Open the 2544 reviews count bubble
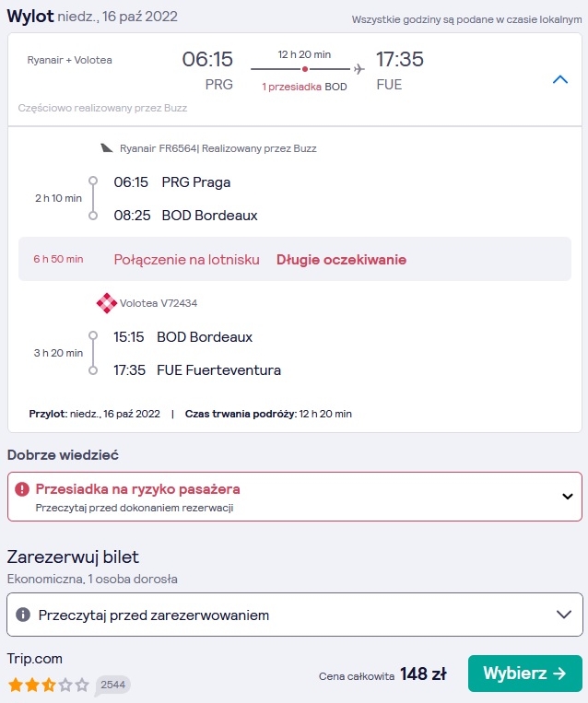The height and width of the screenshot is (703, 588). point(112,685)
